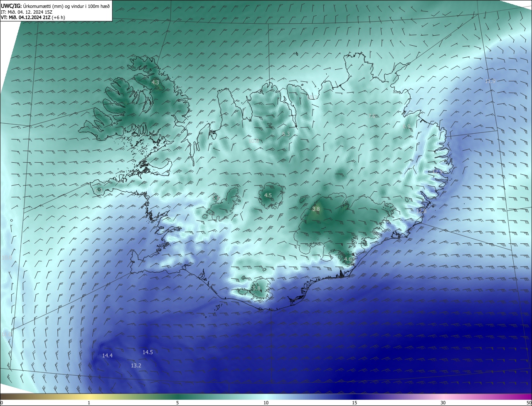This screenshot has width=532, height=406.
Task: Click the 4.6 value on the southeast coast
Action: (x=347, y=259)
